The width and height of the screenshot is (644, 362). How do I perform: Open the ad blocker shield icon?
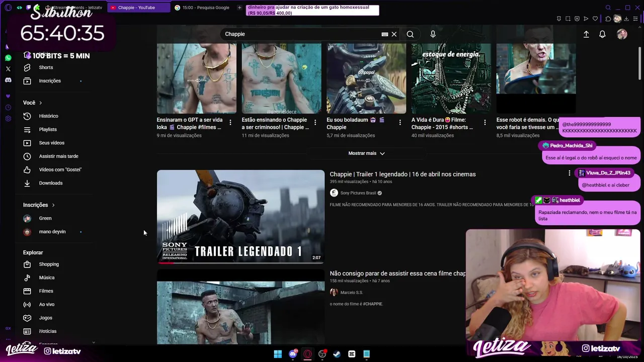[x=577, y=19]
